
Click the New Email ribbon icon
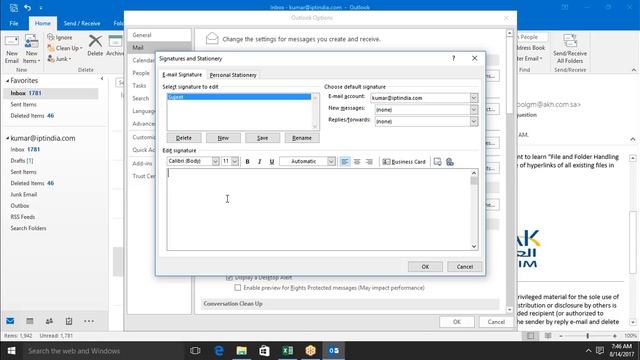click(x=12, y=49)
